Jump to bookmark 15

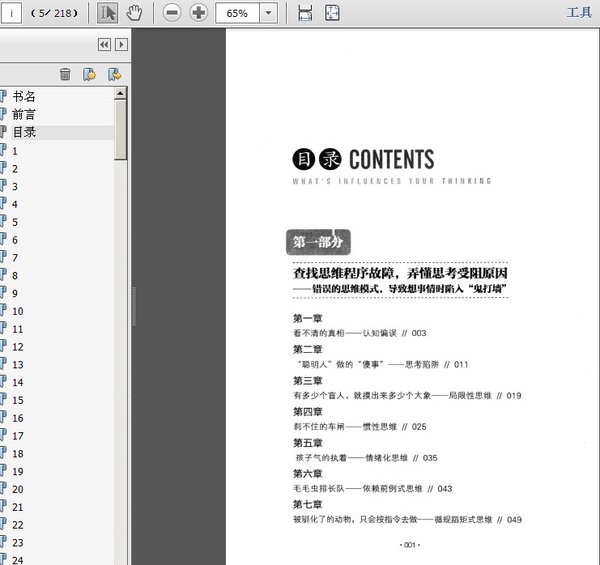(18, 400)
